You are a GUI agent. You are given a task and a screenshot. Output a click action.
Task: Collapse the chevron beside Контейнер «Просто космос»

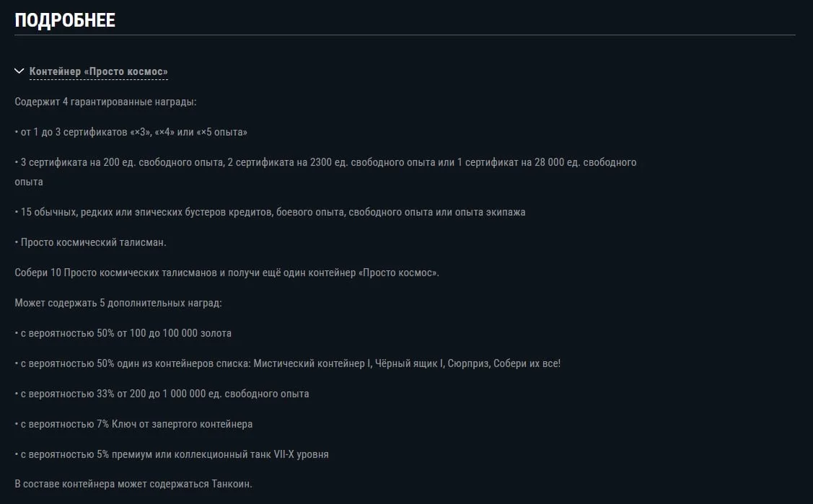point(19,71)
